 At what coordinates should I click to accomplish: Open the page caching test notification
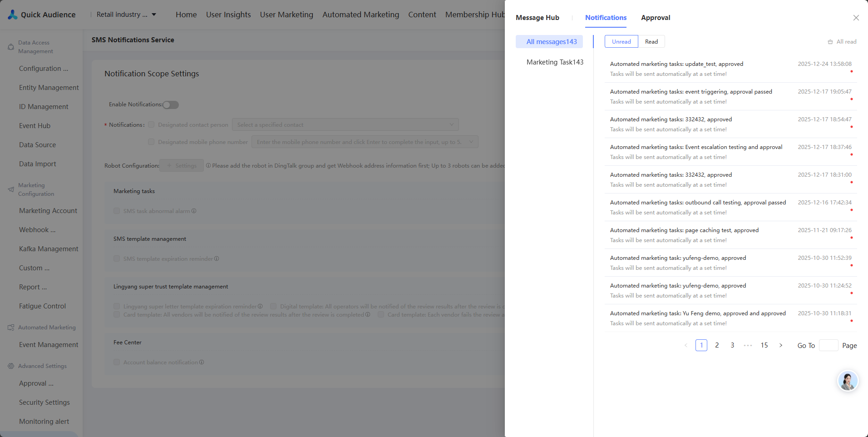coord(731,235)
